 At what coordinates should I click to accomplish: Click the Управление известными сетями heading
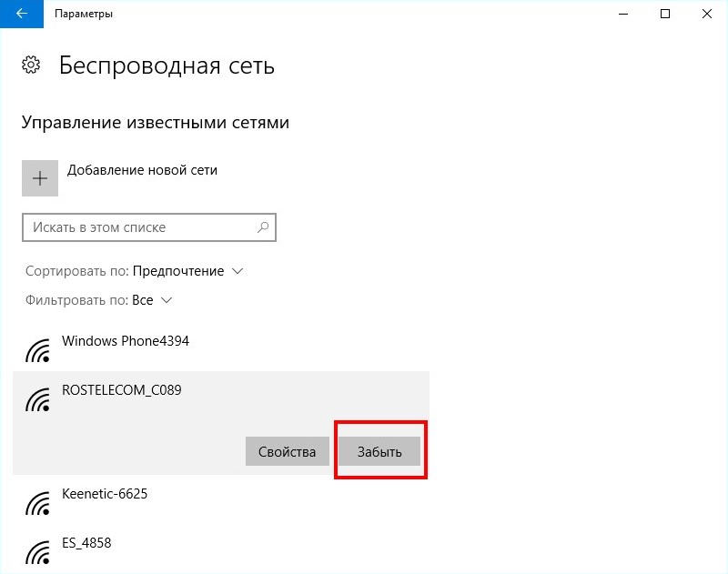point(155,123)
